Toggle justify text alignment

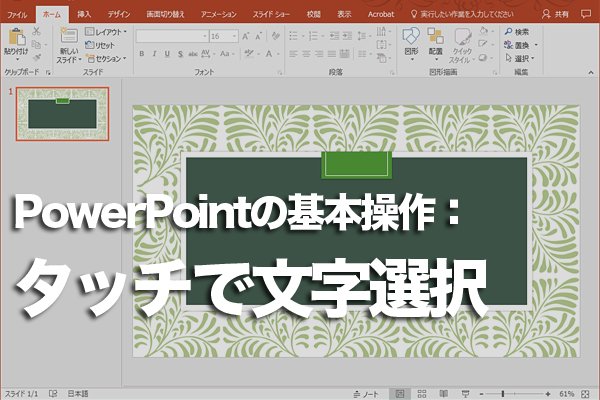coord(332,54)
